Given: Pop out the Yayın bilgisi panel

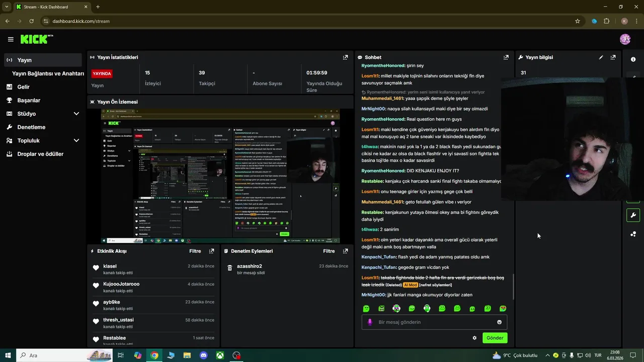Looking at the screenshot, I should 613,57.
